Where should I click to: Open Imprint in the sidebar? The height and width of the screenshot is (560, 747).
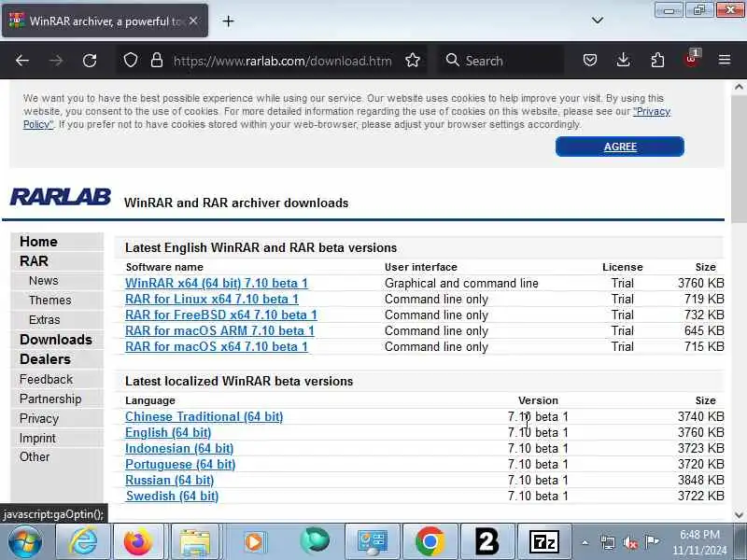pyautogui.click(x=37, y=438)
